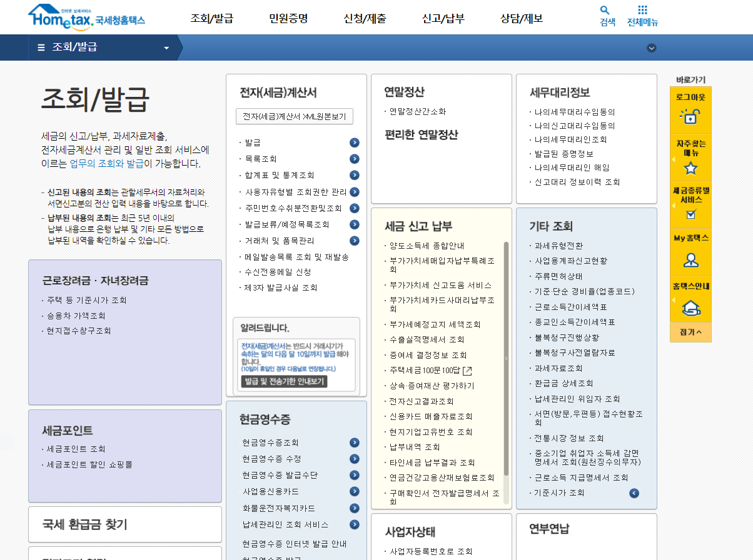Select the 로그아웃 padlock icon in sidebar

coord(690,115)
